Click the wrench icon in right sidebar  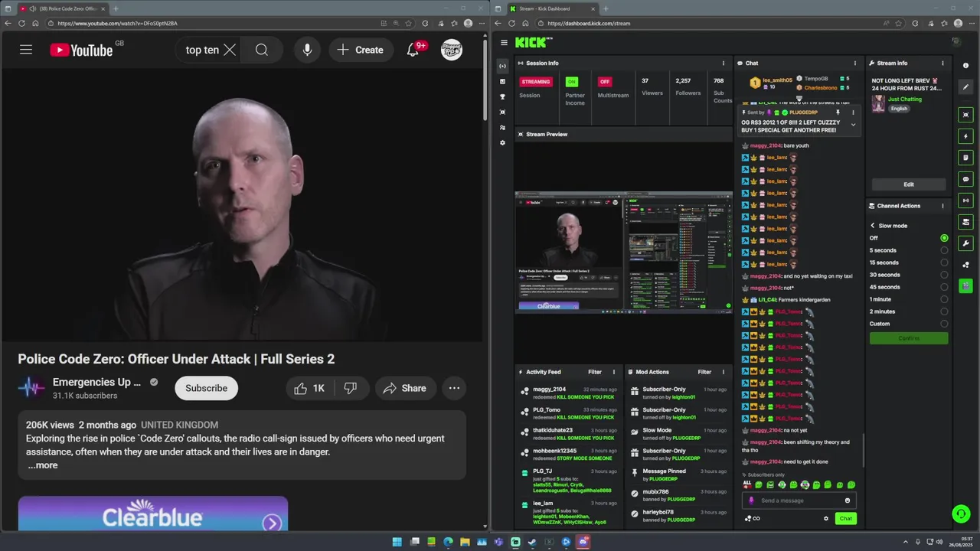coord(965,243)
